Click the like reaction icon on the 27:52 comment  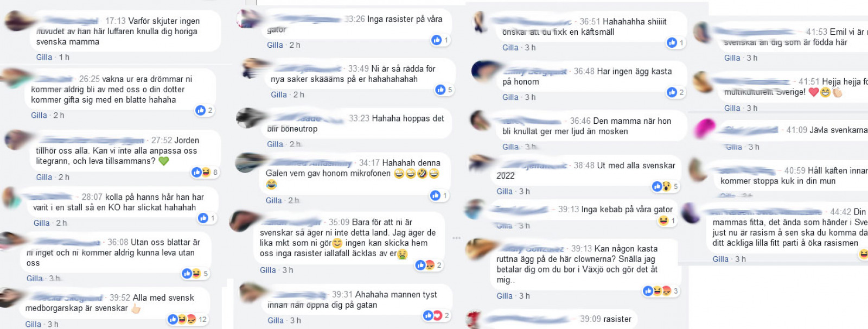[x=196, y=172]
